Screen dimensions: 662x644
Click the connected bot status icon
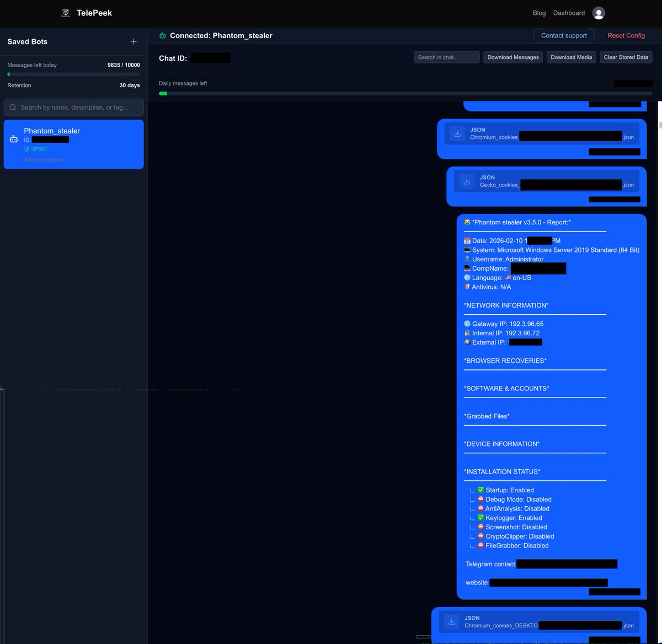(x=163, y=36)
